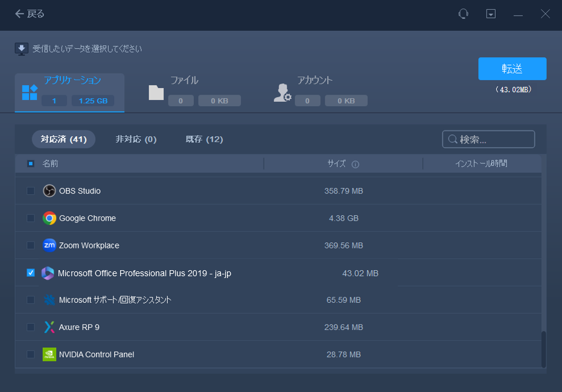Check the Zoom Workplace checkbox

click(31, 245)
